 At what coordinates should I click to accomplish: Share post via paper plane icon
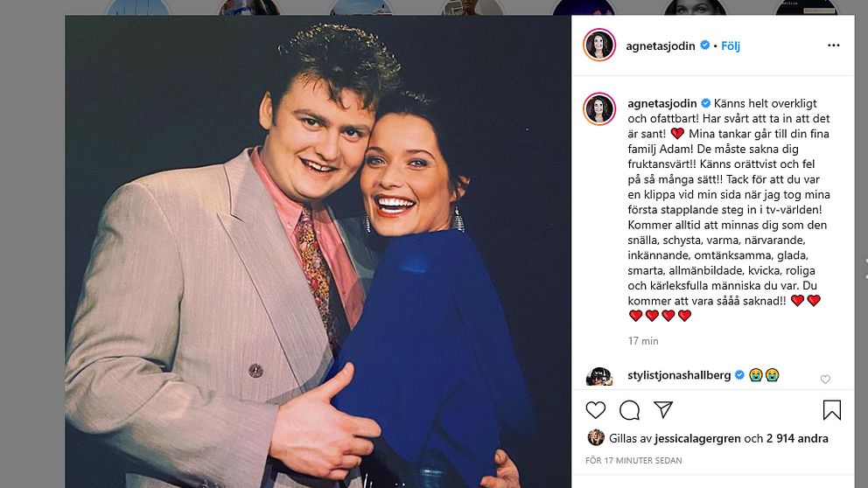pos(663,410)
